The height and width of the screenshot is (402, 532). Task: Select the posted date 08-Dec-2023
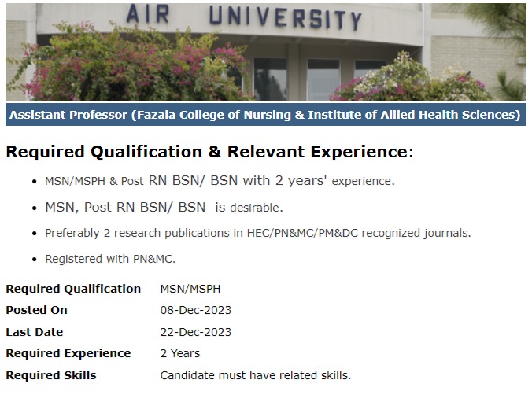196,310
